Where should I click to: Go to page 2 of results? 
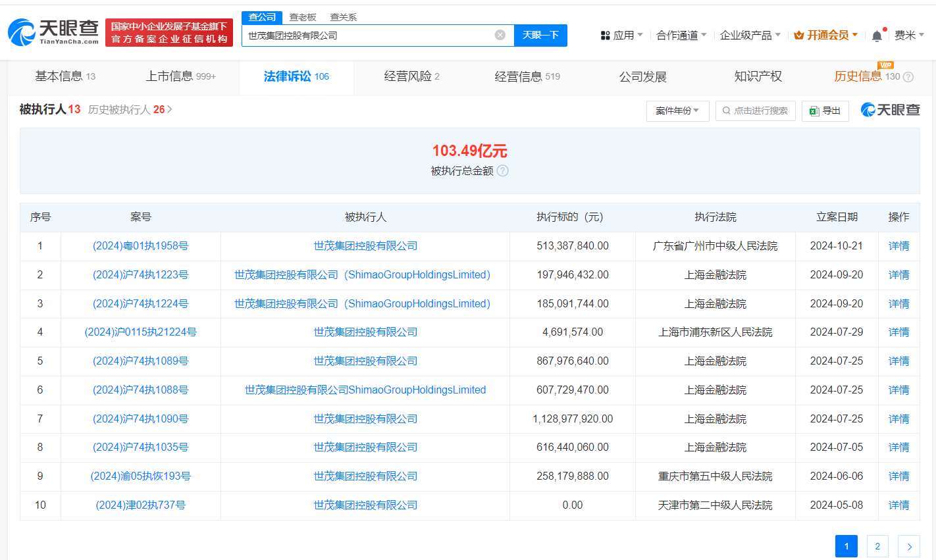pyautogui.click(x=877, y=546)
